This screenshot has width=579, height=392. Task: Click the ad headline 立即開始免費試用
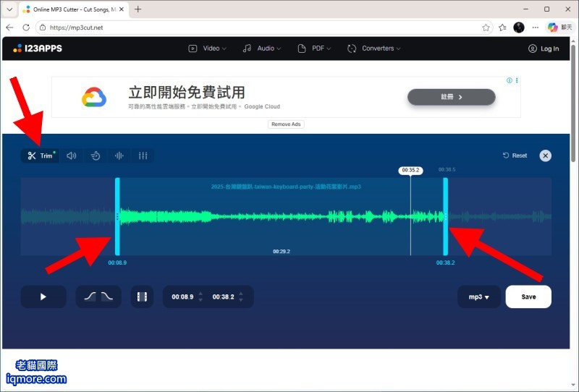[187, 93]
